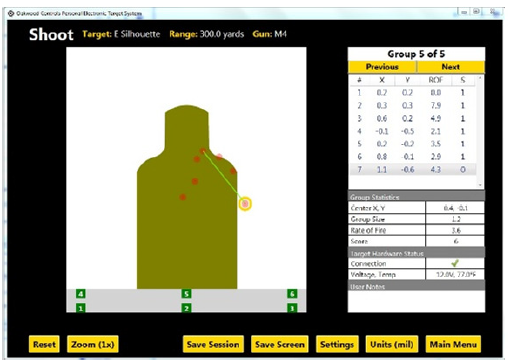Reset the current shooting session

pos(44,344)
